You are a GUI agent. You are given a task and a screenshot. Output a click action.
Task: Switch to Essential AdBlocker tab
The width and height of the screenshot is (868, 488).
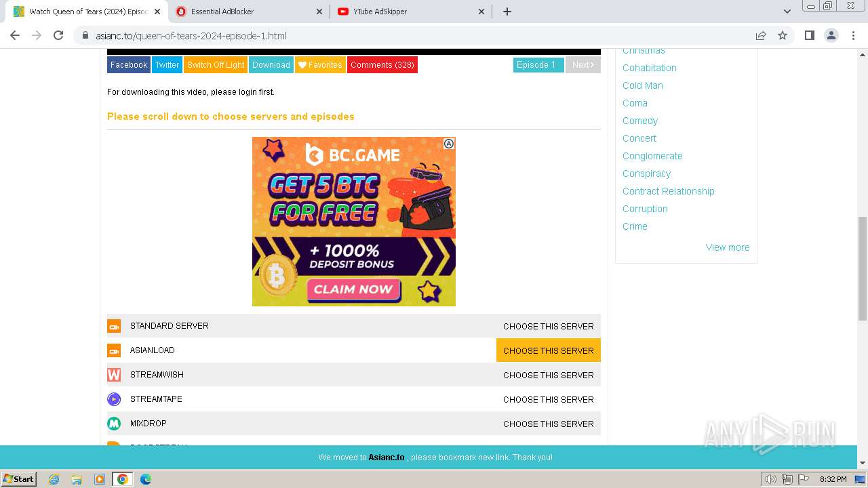249,12
